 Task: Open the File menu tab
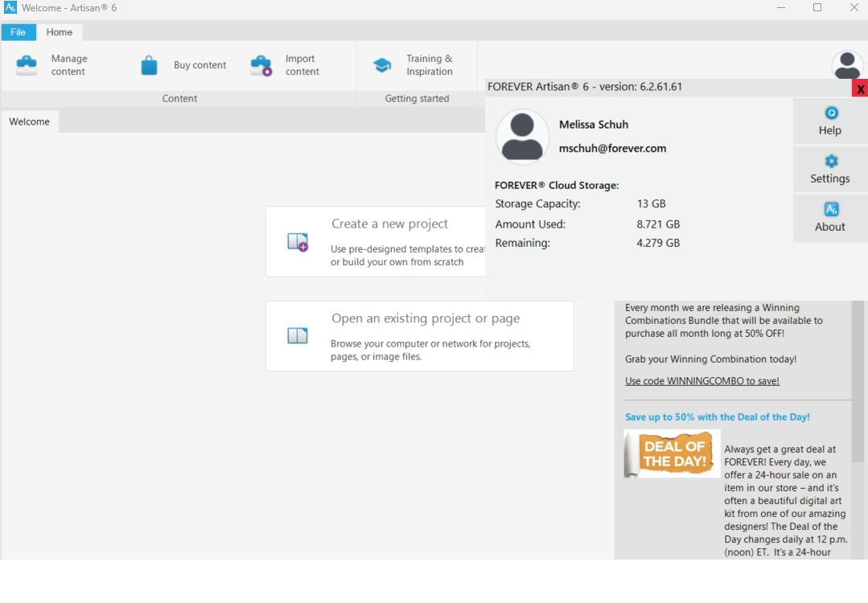[19, 32]
